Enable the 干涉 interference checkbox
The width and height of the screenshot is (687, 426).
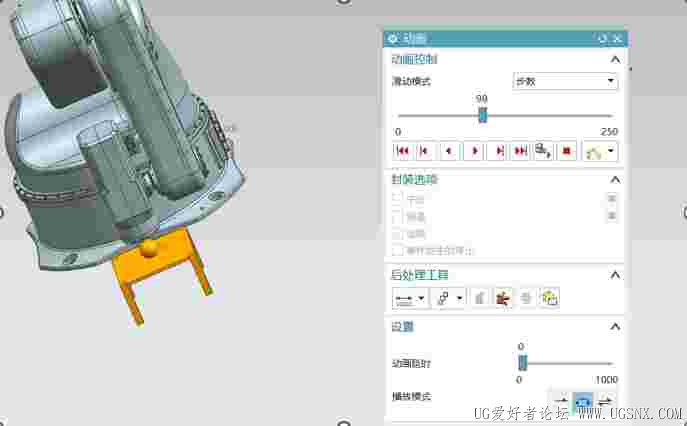coord(397,198)
